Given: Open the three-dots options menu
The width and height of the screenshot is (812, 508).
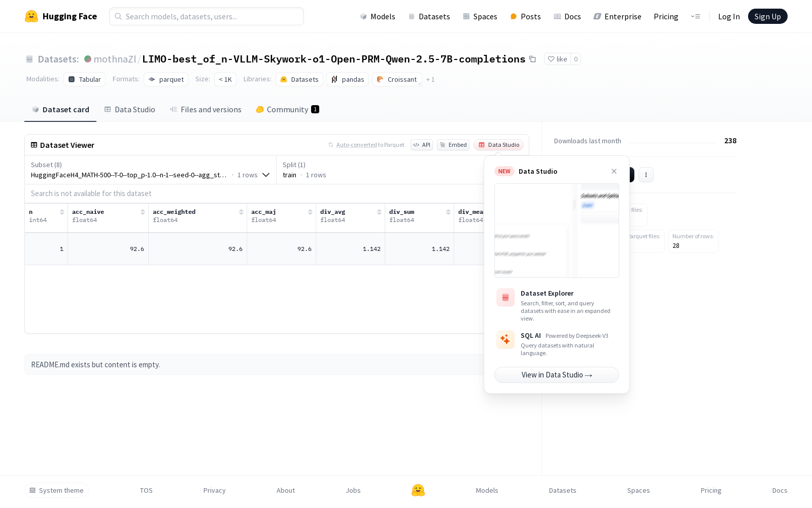Looking at the screenshot, I should click(646, 175).
